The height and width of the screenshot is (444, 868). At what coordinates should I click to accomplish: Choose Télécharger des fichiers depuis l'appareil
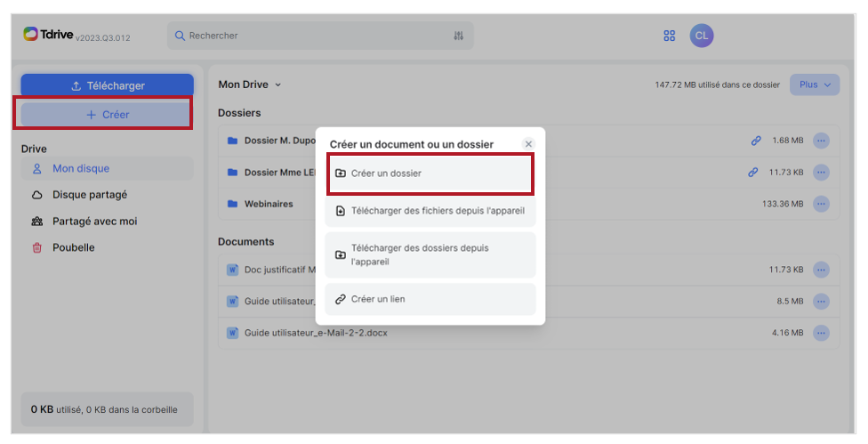tap(430, 211)
